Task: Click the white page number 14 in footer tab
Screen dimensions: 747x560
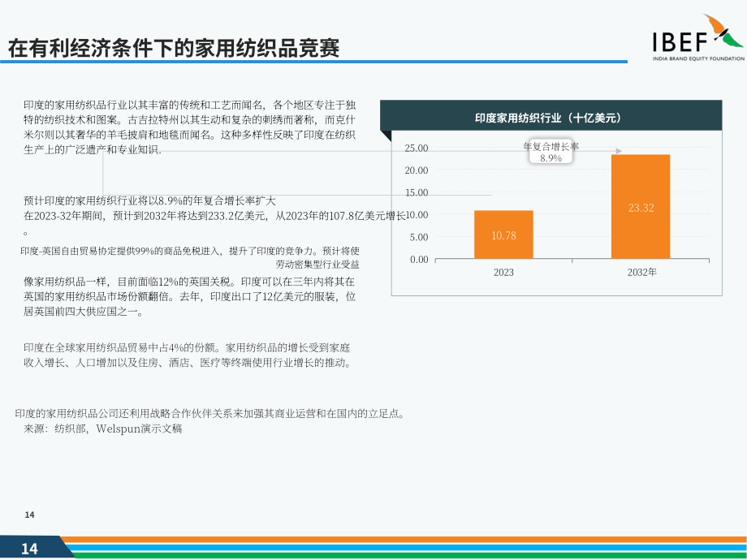Action: (x=29, y=549)
